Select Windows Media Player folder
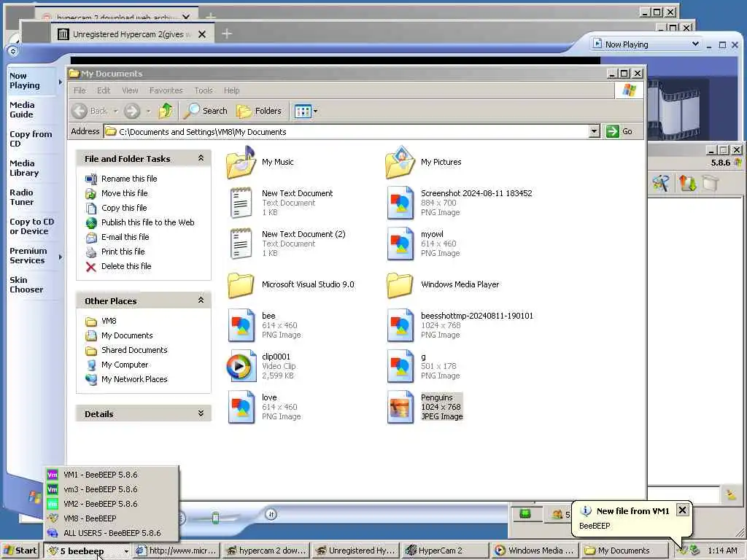 coord(400,285)
